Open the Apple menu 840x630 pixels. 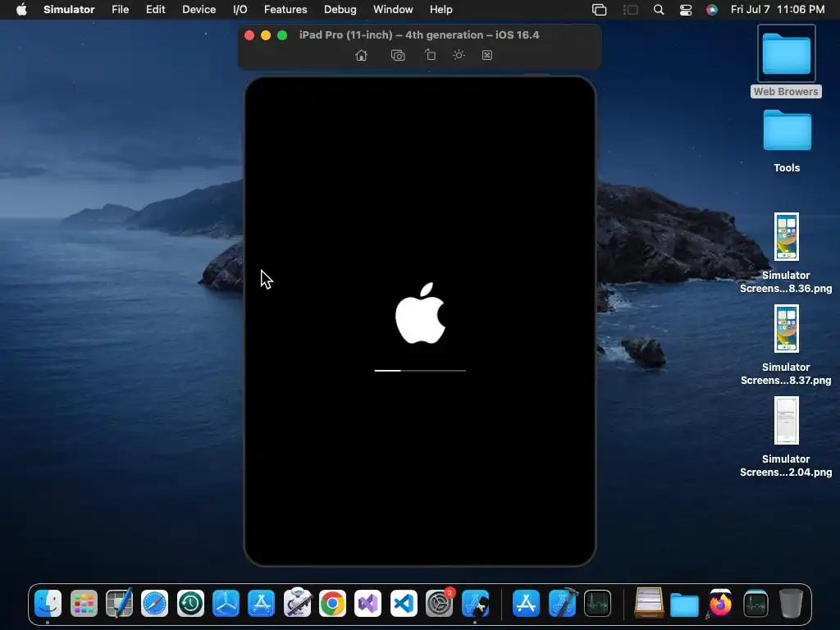click(21, 10)
